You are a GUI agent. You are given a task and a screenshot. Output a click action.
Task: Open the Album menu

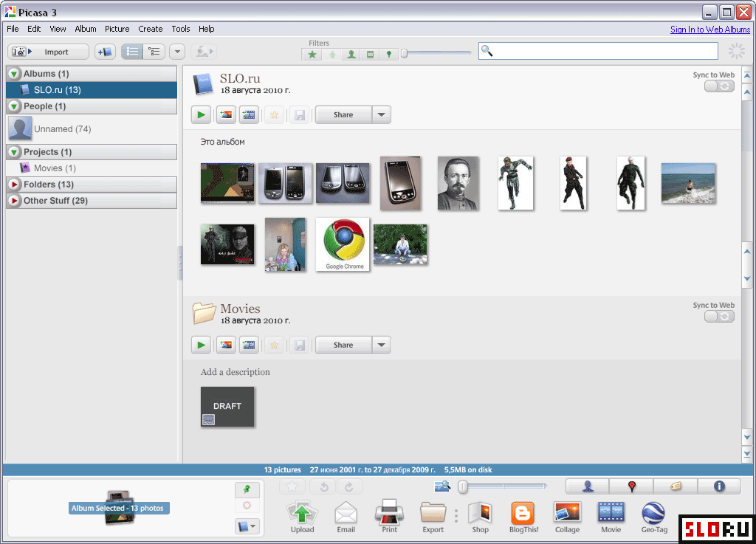click(86, 29)
